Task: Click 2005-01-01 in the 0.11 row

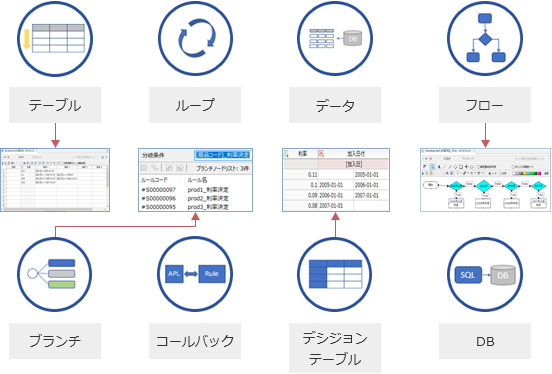Action: click(366, 174)
